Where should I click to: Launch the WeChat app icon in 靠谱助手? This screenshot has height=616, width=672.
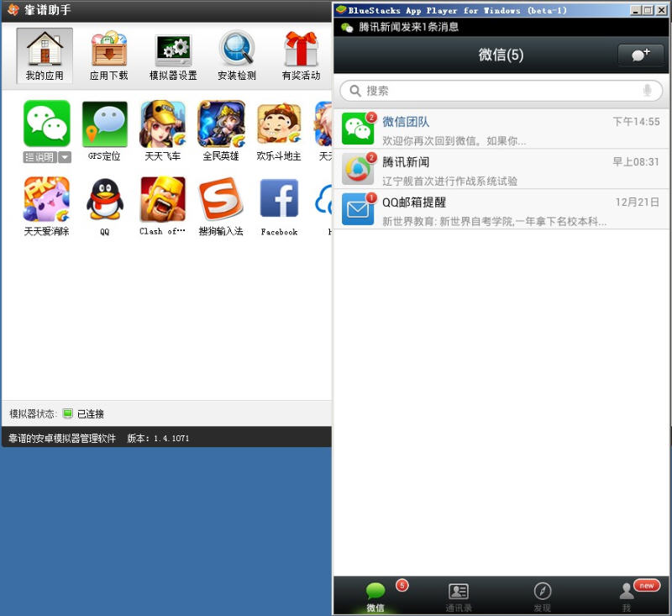(x=47, y=124)
